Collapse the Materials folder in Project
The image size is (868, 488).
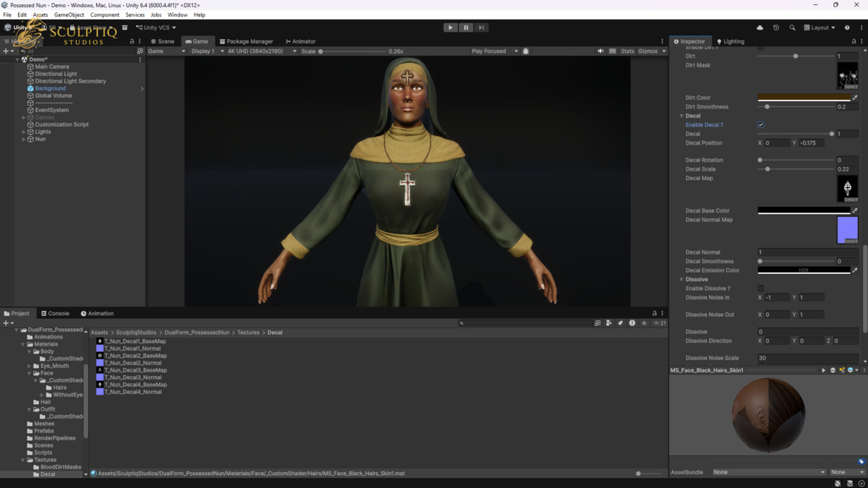(23, 344)
